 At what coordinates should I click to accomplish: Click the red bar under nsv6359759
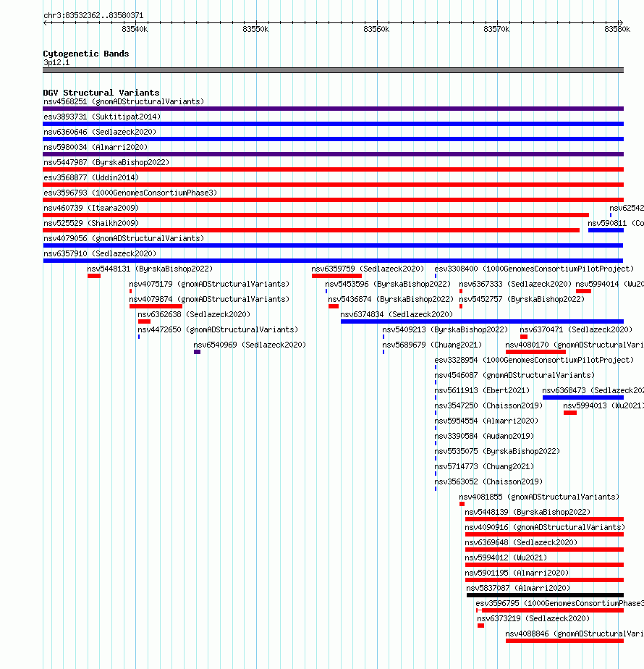pos(336,276)
